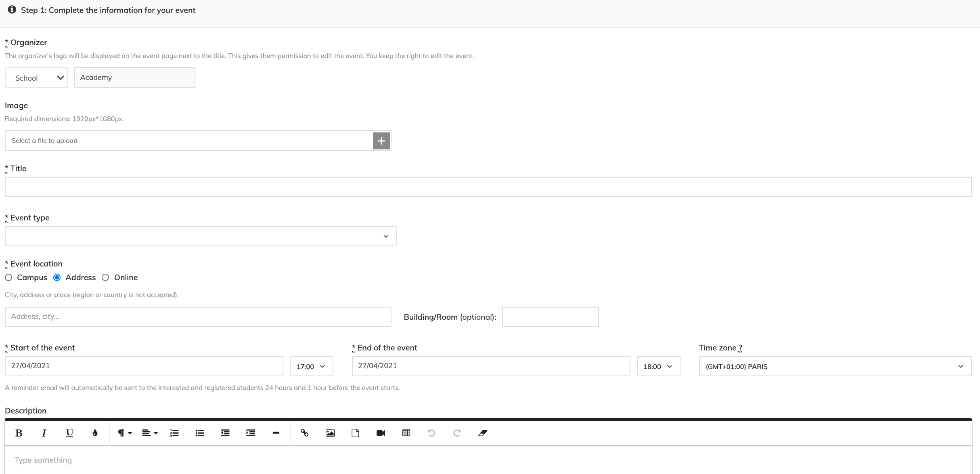Insert an unordered bullet list
This screenshot has height=474, width=980.
pyautogui.click(x=200, y=433)
